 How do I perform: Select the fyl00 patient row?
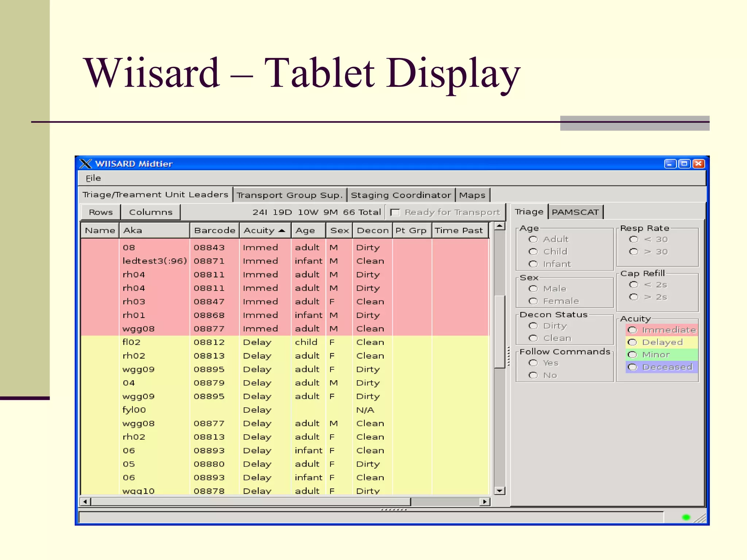click(285, 410)
